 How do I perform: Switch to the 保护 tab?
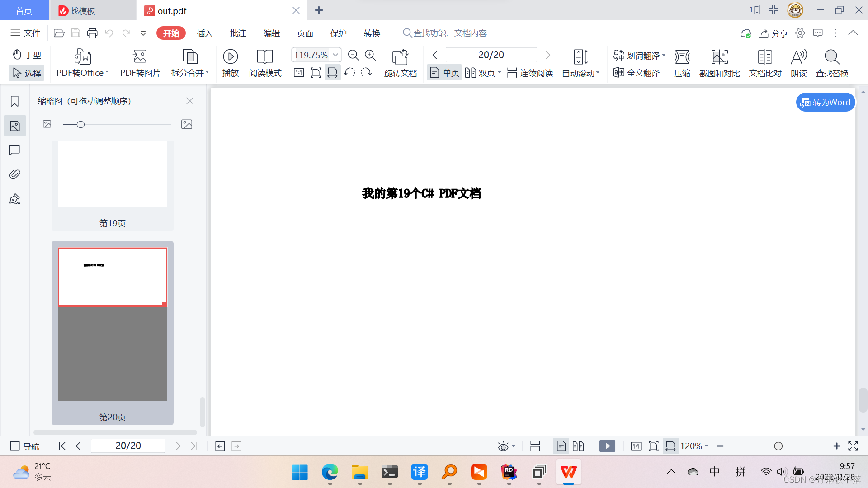point(338,33)
